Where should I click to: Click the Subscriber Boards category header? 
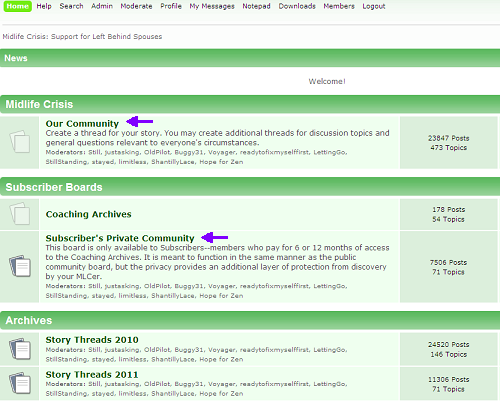(x=54, y=187)
